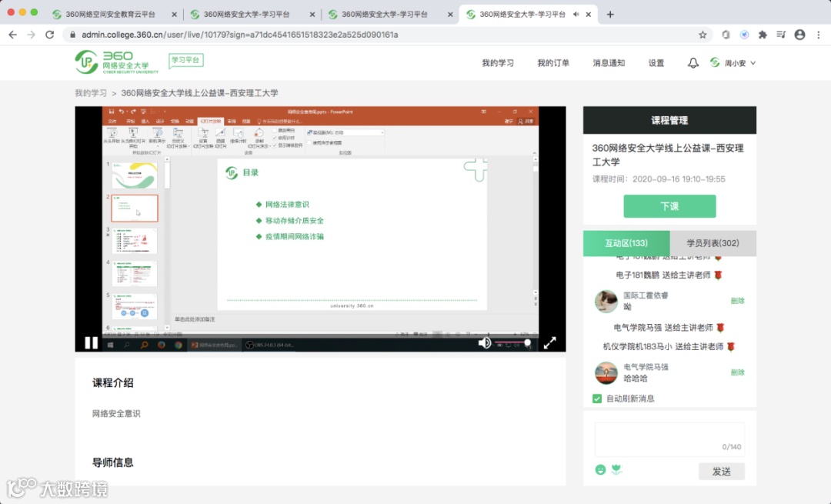Open 我的订单 in the top navigation
831x504 pixels.
pos(552,63)
